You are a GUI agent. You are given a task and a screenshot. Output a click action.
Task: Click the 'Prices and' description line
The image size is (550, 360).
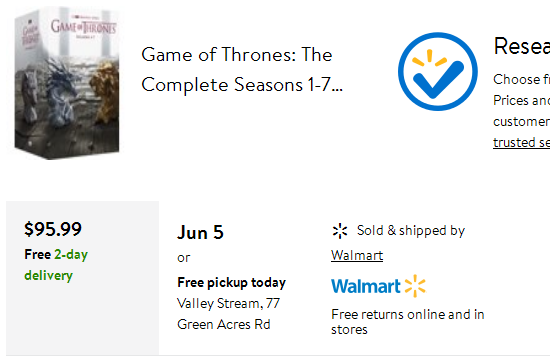[521, 100]
